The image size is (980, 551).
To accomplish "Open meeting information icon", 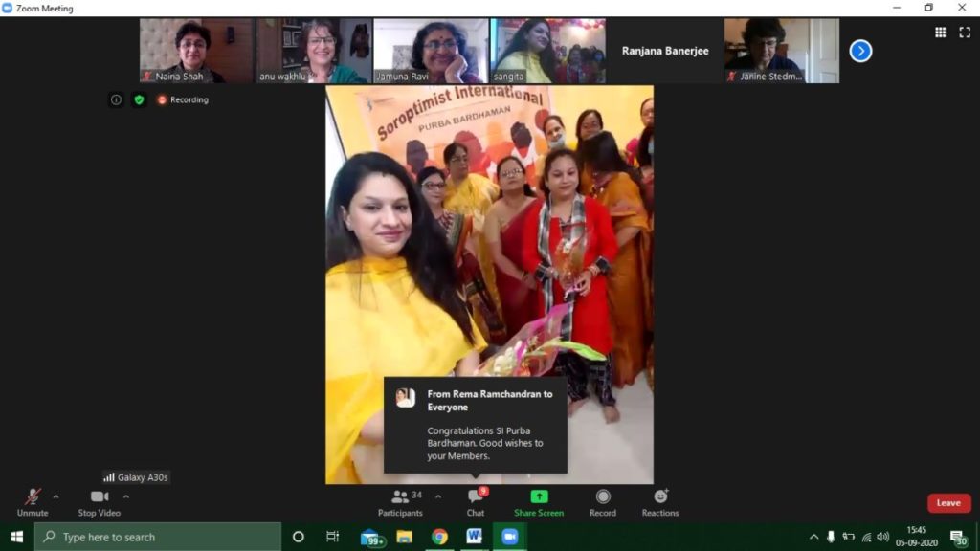I will 116,99.
